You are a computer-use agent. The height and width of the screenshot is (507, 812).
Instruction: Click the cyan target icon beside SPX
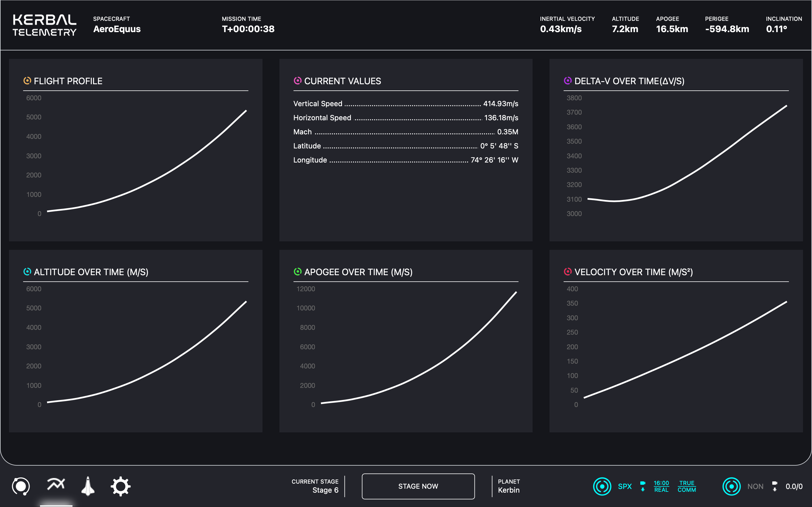602,486
